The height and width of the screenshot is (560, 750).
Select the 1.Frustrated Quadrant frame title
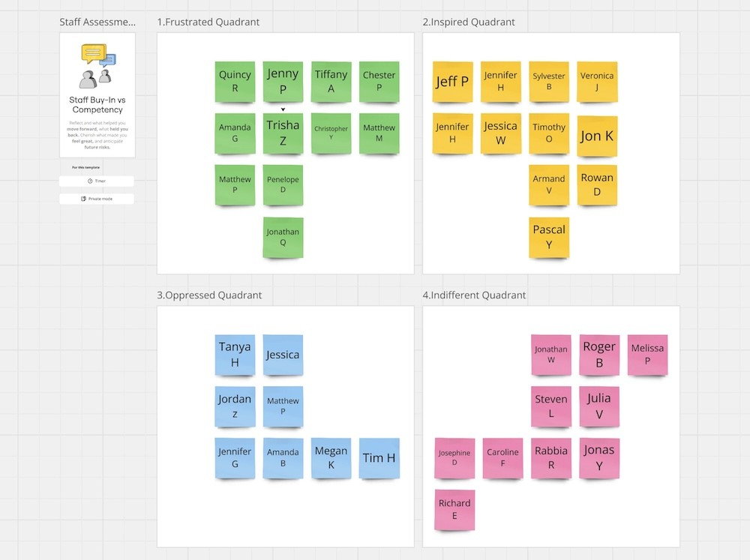[x=208, y=22]
